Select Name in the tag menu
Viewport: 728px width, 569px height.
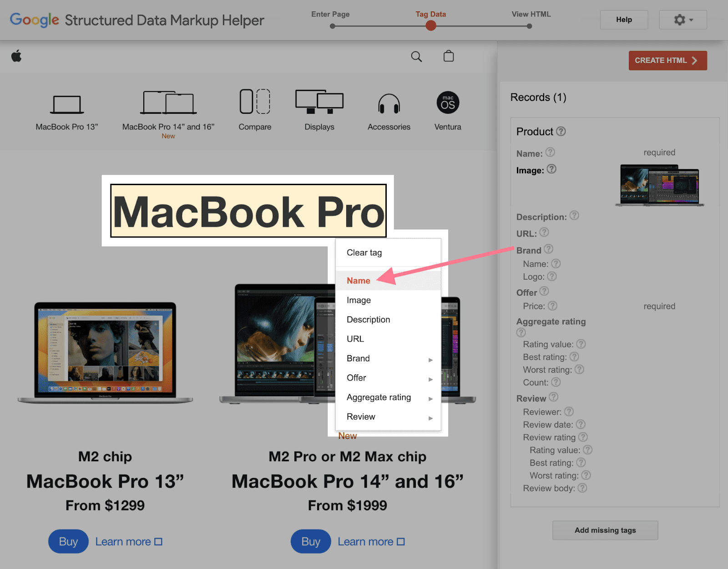click(x=388, y=281)
